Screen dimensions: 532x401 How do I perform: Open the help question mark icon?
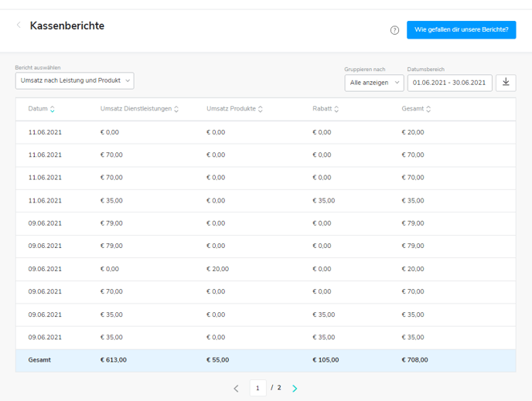[394, 30]
